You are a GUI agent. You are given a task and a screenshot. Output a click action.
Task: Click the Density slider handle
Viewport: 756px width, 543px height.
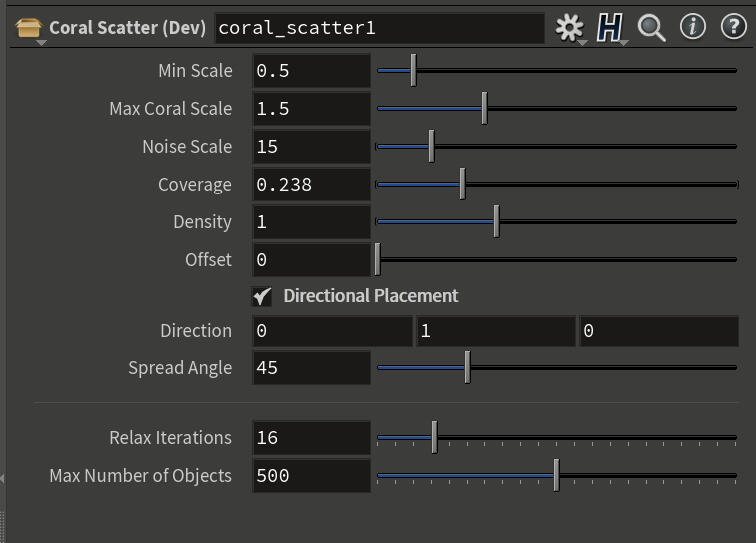click(x=496, y=222)
